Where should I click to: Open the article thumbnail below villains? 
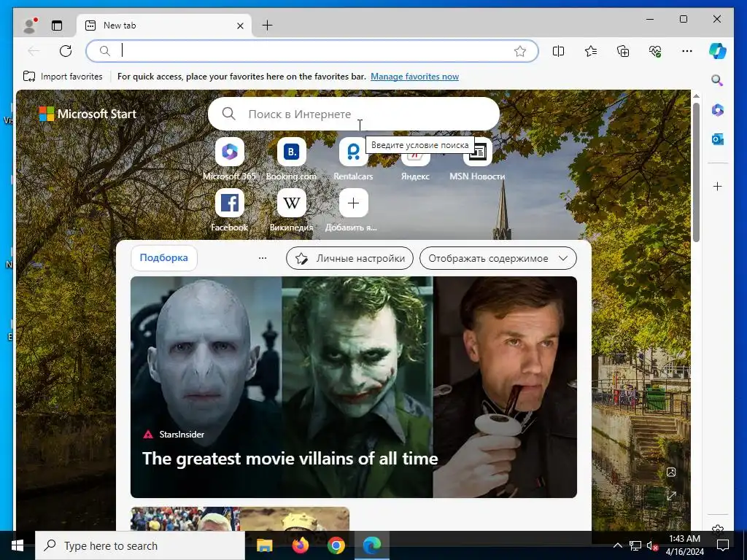coord(240,518)
